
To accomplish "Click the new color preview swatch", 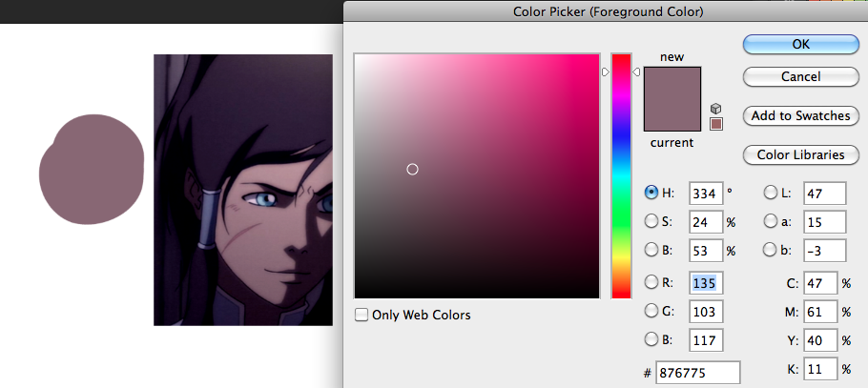I will (x=672, y=83).
